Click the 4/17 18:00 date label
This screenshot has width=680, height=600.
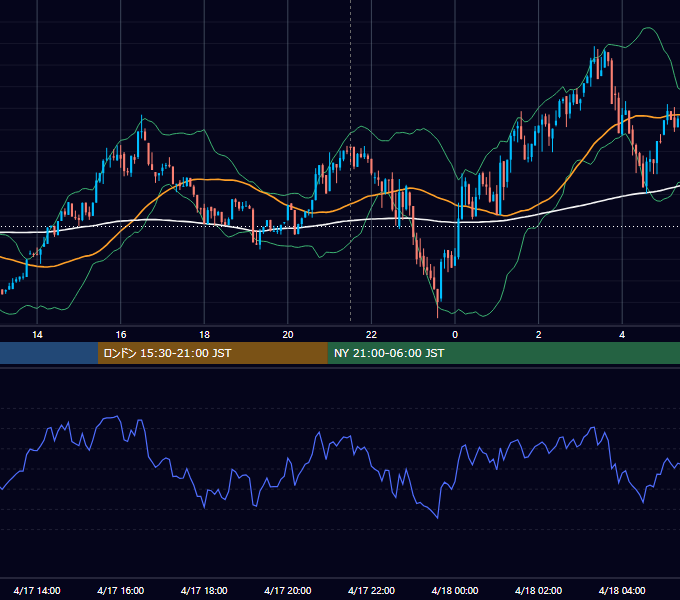pos(204,590)
